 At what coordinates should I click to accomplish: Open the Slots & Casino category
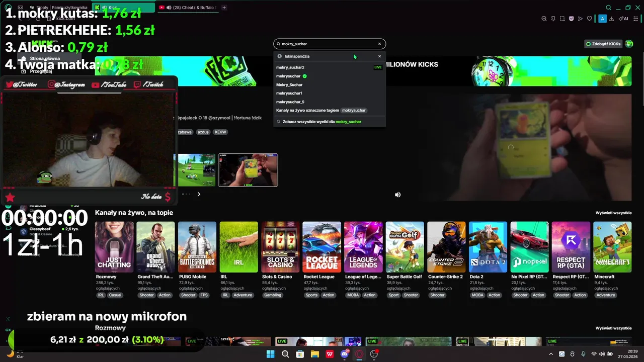(280, 247)
